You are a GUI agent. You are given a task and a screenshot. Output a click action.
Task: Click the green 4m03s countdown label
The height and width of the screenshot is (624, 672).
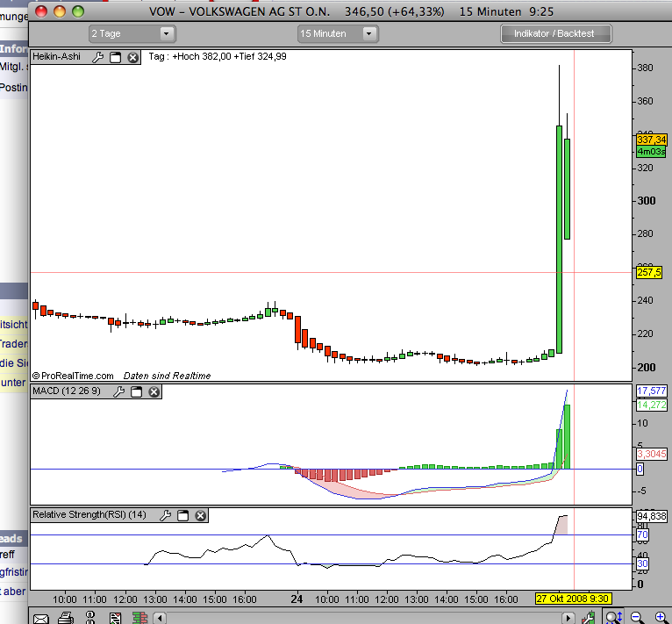point(651,151)
